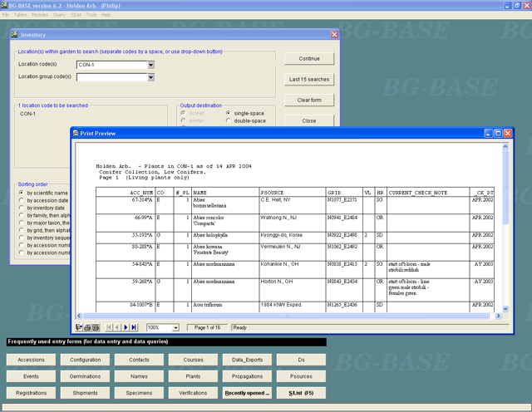
Task: Click the Close button in Inventory
Action: coord(309,120)
